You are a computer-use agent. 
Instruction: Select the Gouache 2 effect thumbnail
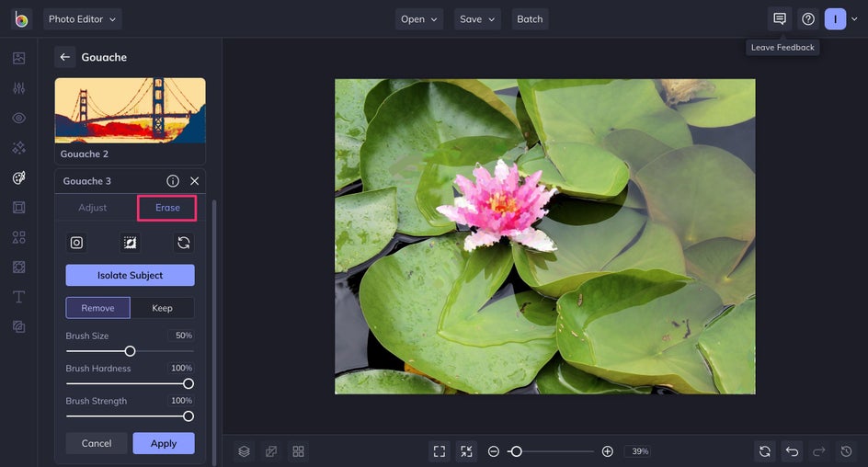click(x=130, y=120)
